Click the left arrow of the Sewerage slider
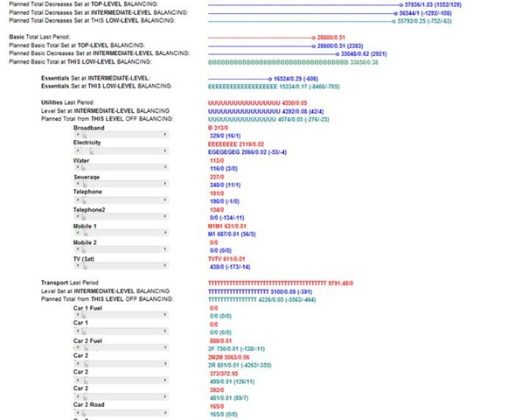The width and height of the screenshot is (508, 420). pyautogui.click(x=78, y=184)
